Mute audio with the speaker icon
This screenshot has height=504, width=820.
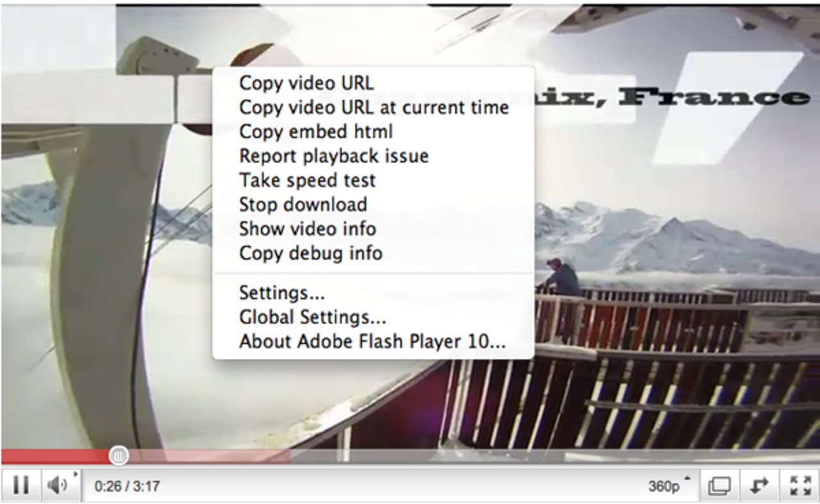(x=58, y=485)
